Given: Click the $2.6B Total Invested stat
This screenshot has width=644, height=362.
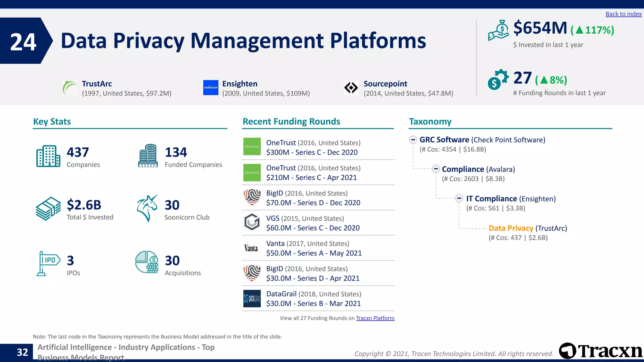Looking at the screenshot, I should [90, 210].
